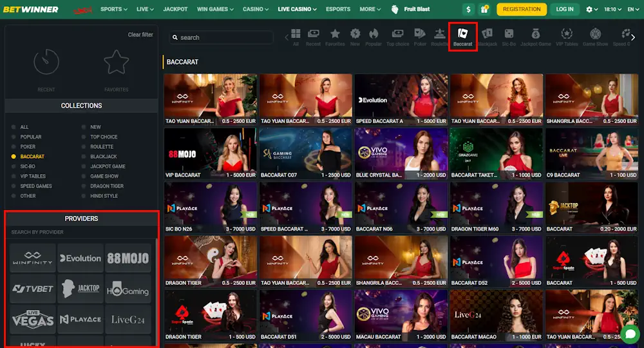Show next categories with right arrow

633,37
